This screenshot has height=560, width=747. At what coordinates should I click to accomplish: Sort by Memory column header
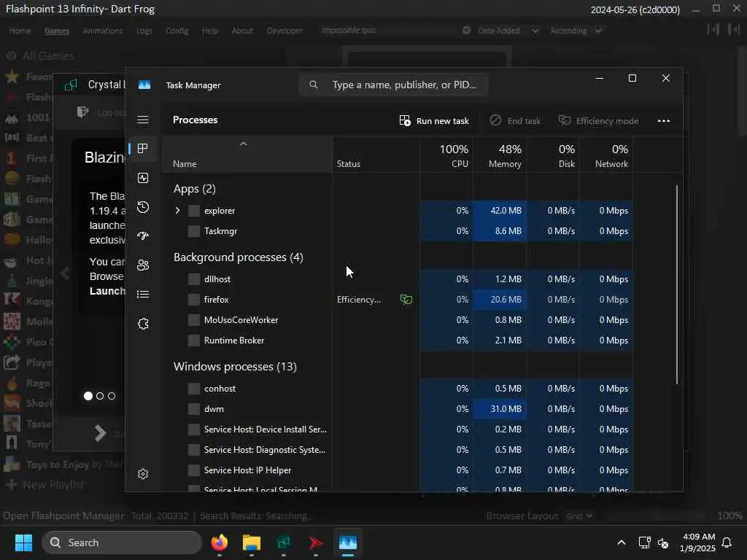tap(500, 156)
